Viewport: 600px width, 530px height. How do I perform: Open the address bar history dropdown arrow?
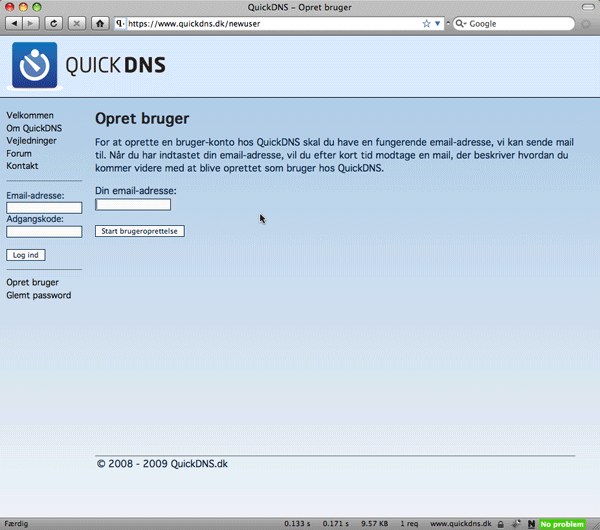click(x=437, y=24)
